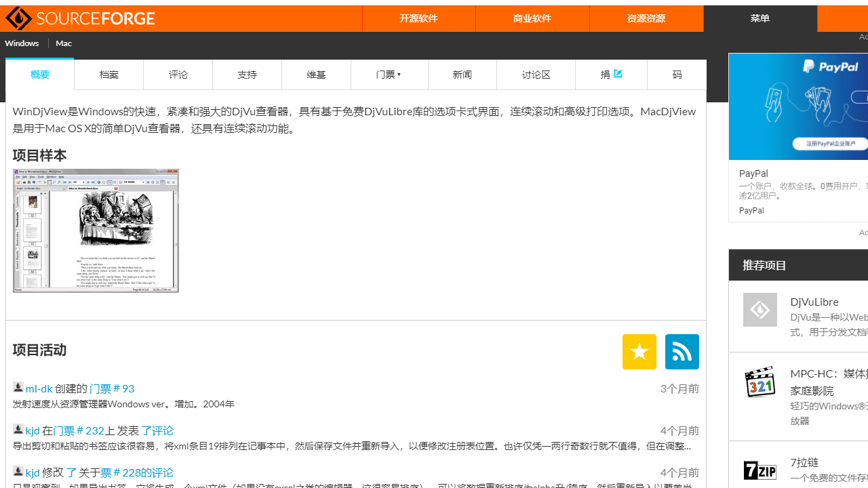868x488 pixels.
Task: Click the Windows breadcrumb link
Action: (x=21, y=43)
